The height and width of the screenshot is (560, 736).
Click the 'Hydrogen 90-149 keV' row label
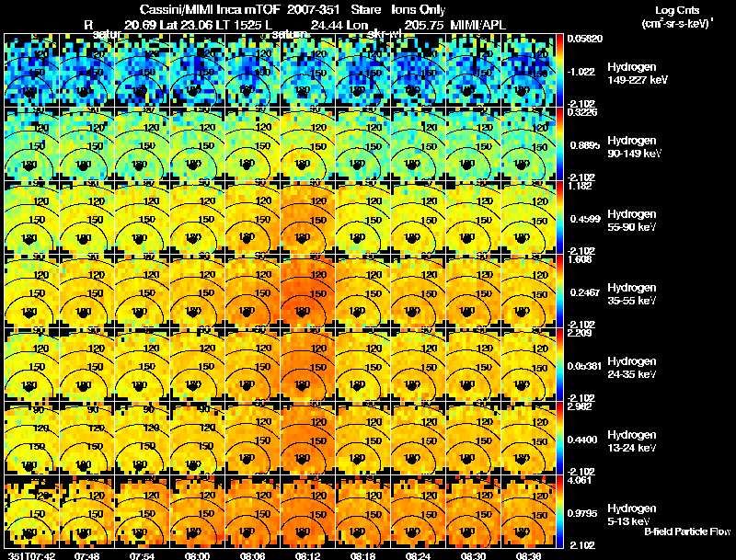point(634,147)
